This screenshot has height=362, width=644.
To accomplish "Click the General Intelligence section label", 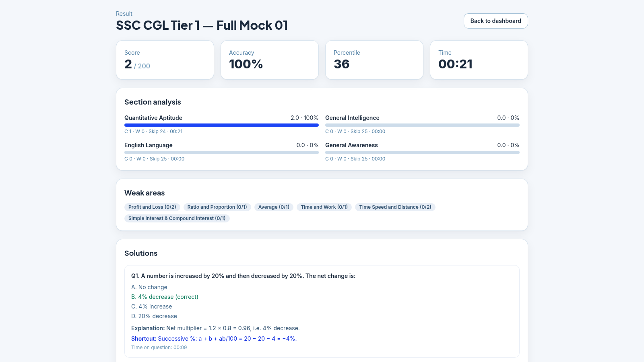I will coord(352,118).
